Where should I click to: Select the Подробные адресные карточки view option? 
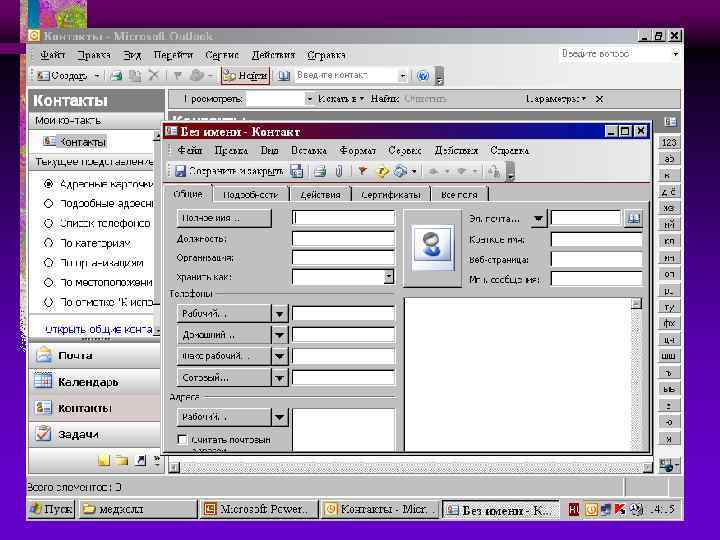(x=98, y=203)
